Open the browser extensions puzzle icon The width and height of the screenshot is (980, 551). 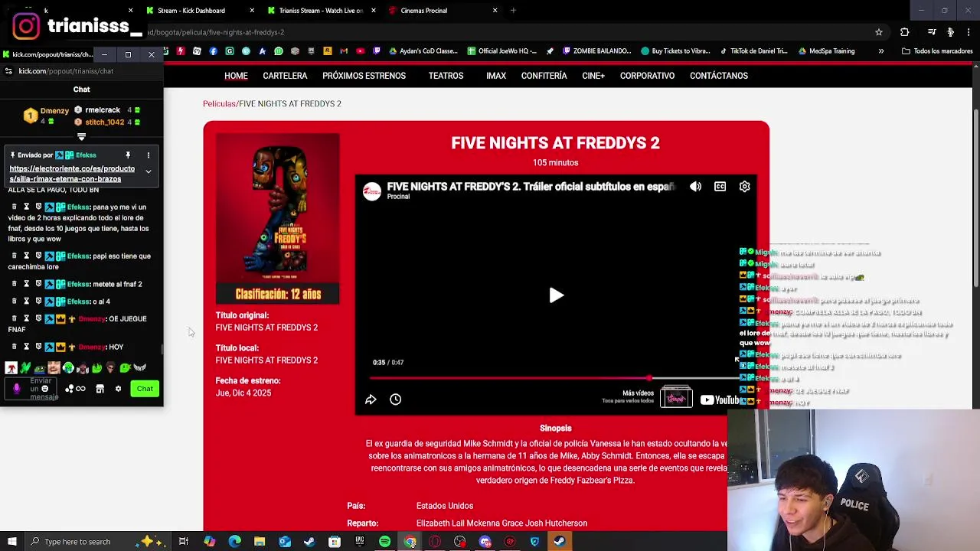(905, 32)
